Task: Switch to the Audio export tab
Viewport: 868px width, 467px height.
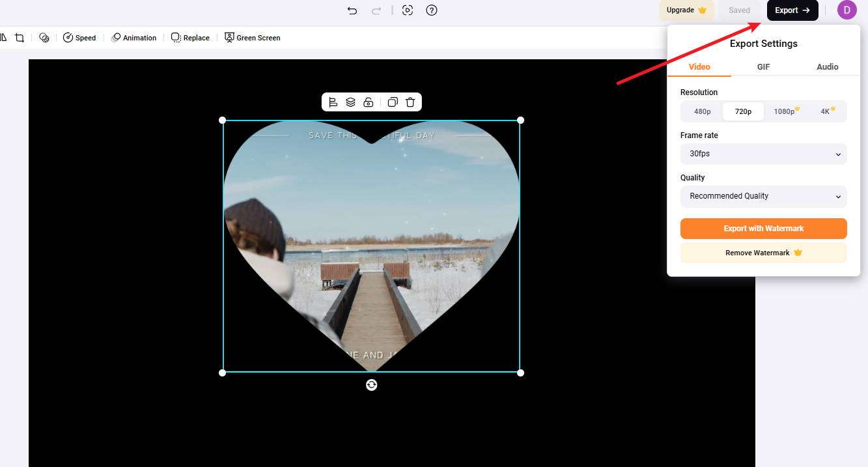Action: tap(828, 66)
